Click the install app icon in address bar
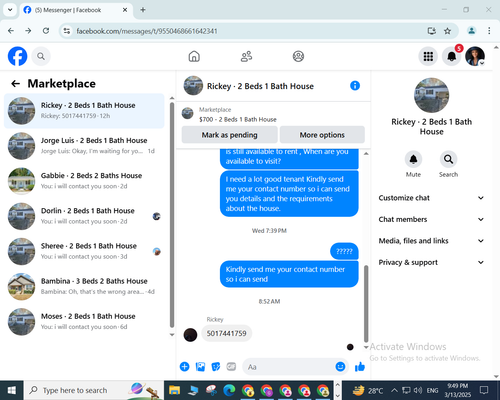 (x=432, y=31)
